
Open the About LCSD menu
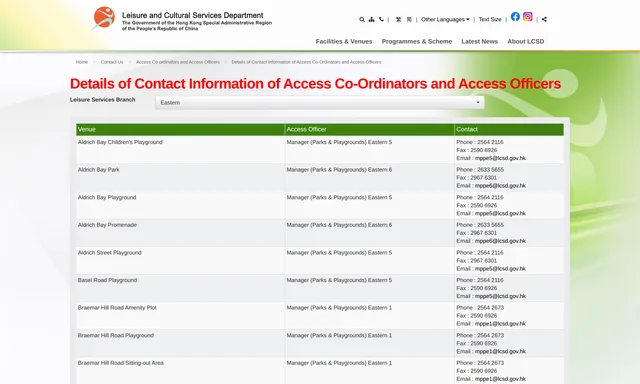coord(526,41)
